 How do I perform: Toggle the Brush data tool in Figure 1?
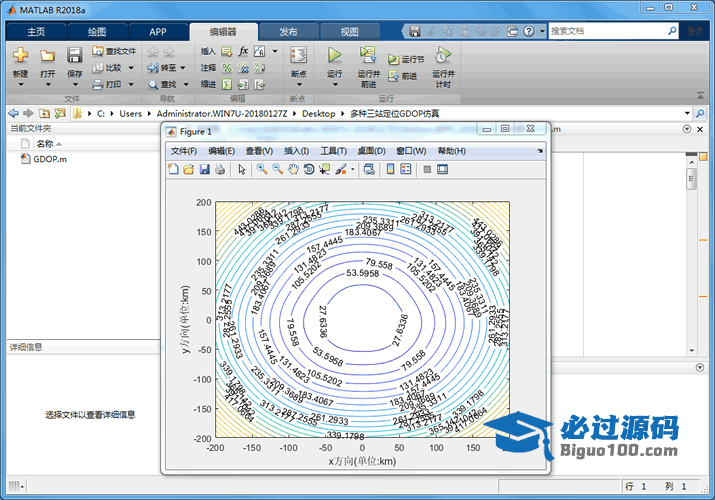341,170
